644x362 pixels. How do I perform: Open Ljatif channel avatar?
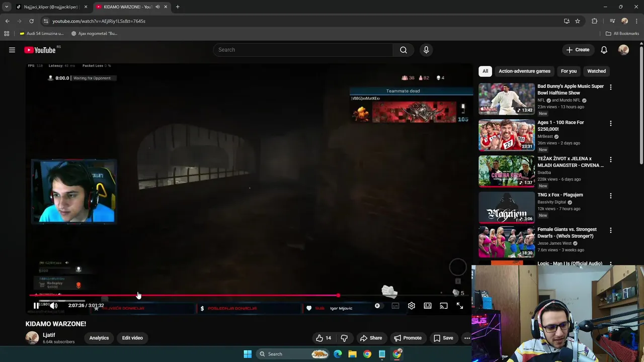pyautogui.click(x=32, y=338)
